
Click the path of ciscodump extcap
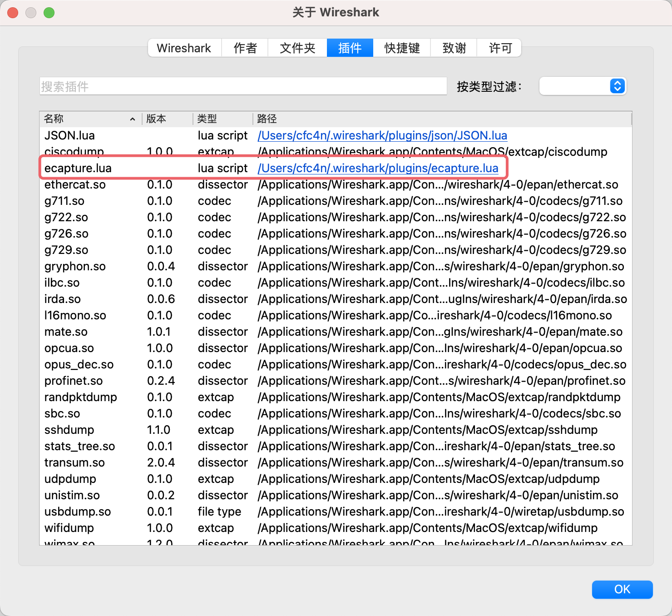coord(432,152)
